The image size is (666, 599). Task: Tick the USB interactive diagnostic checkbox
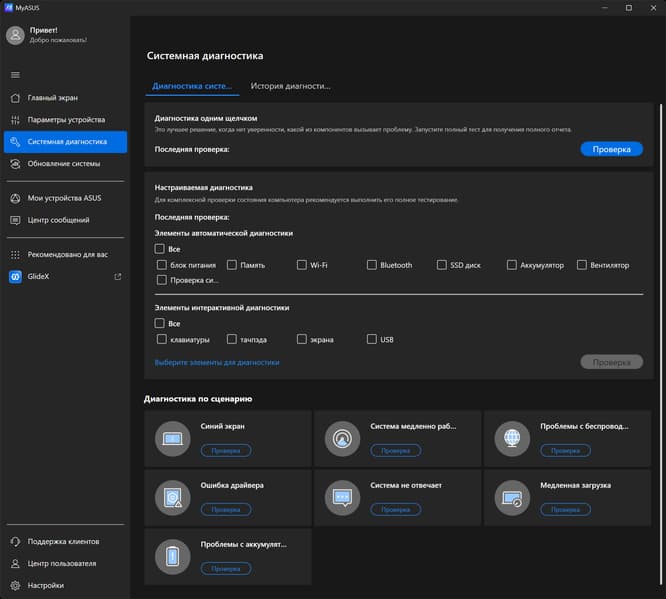pyautogui.click(x=372, y=340)
